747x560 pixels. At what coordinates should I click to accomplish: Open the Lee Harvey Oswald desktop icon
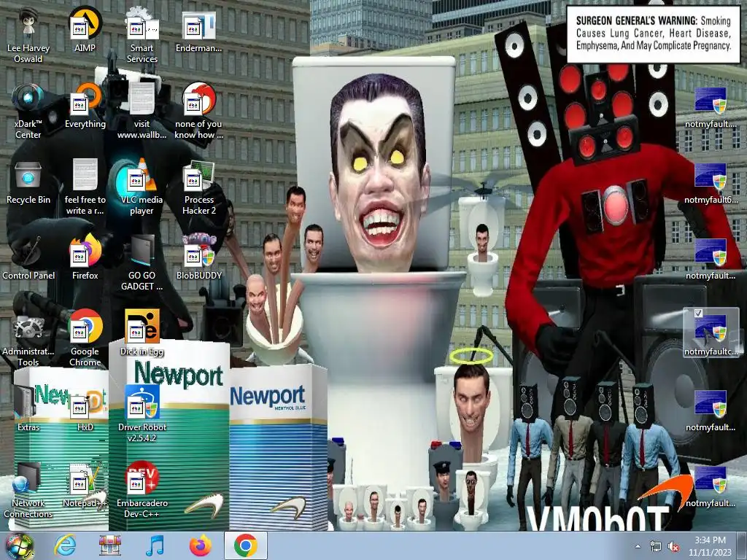point(28,36)
